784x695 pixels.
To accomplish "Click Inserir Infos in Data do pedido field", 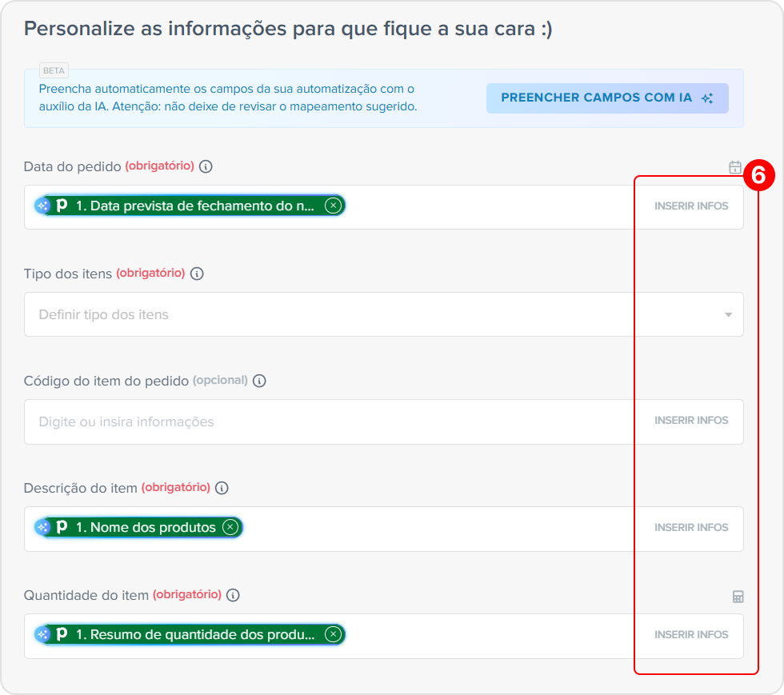I will (x=691, y=206).
